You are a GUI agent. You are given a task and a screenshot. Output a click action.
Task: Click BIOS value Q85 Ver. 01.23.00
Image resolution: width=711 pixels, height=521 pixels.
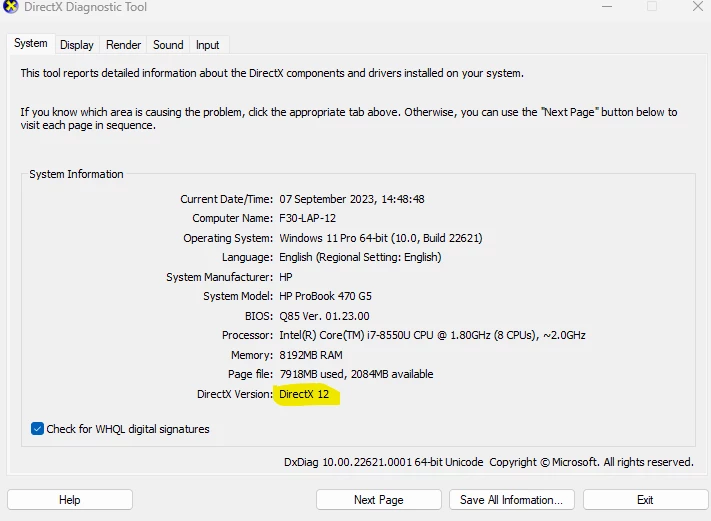coord(324,316)
